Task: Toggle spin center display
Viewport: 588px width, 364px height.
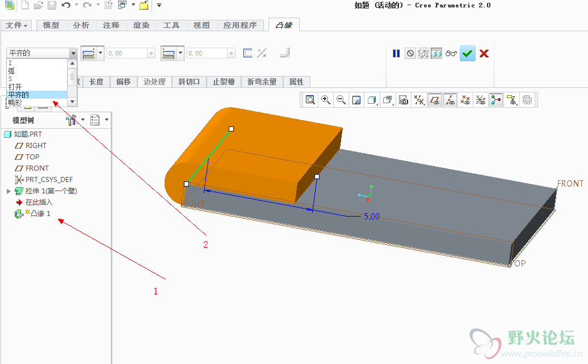Action: tap(495, 100)
